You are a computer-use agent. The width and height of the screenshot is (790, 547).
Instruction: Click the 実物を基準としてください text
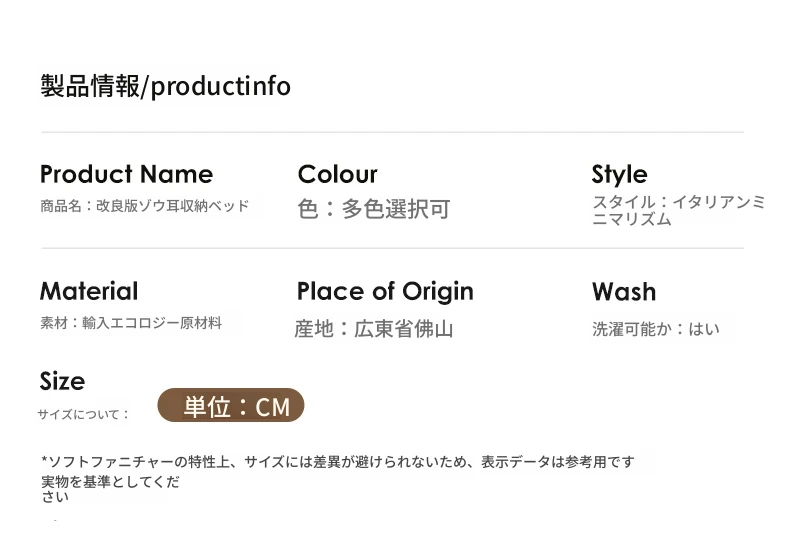point(110,489)
